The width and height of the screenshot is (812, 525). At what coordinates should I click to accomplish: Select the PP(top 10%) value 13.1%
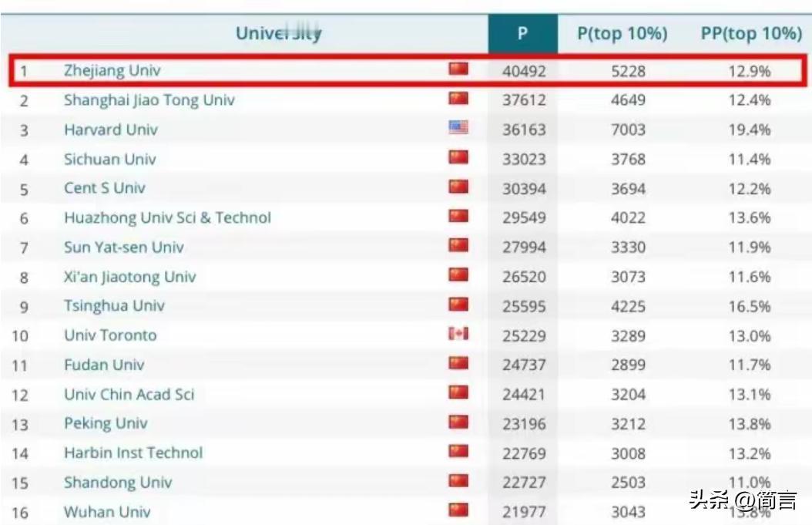[750, 395]
